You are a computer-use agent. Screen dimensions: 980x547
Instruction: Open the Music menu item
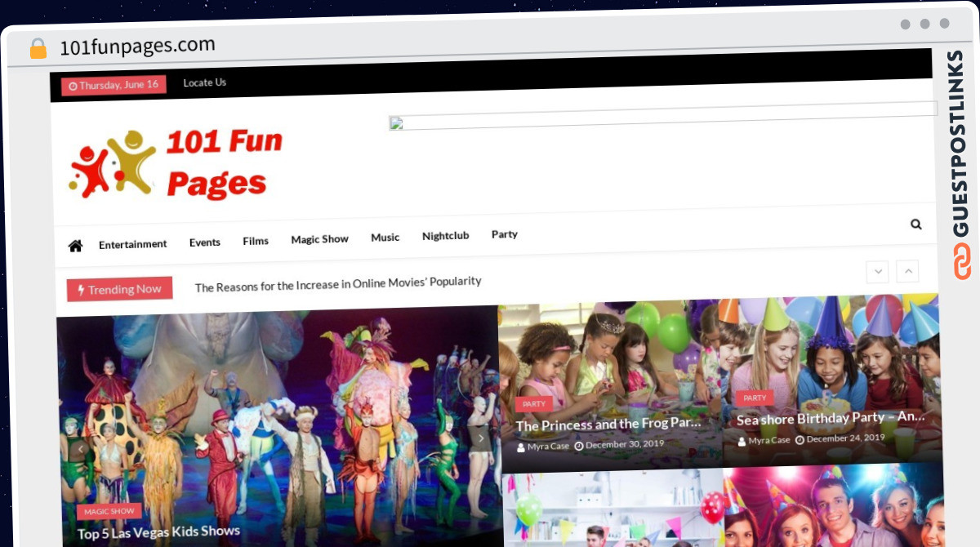(385, 238)
